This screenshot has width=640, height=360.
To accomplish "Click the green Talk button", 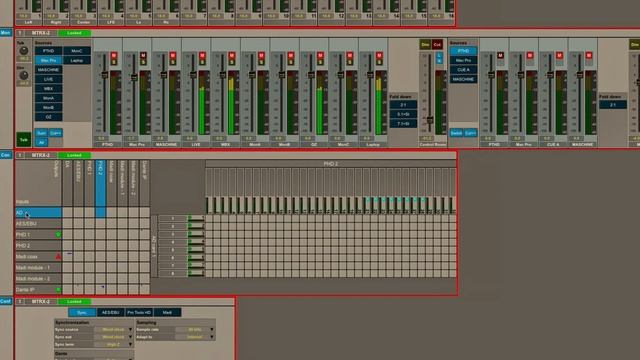I will 24,140.
